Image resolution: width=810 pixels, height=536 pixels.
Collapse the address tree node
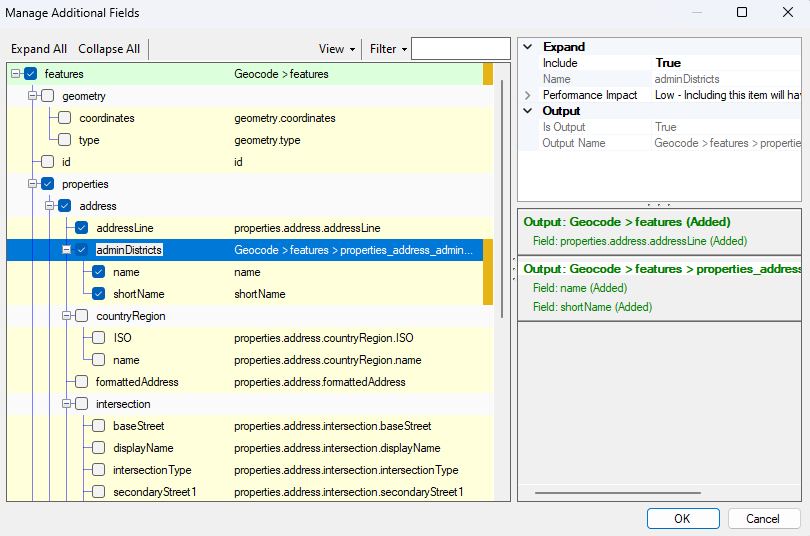pos(50,206)
